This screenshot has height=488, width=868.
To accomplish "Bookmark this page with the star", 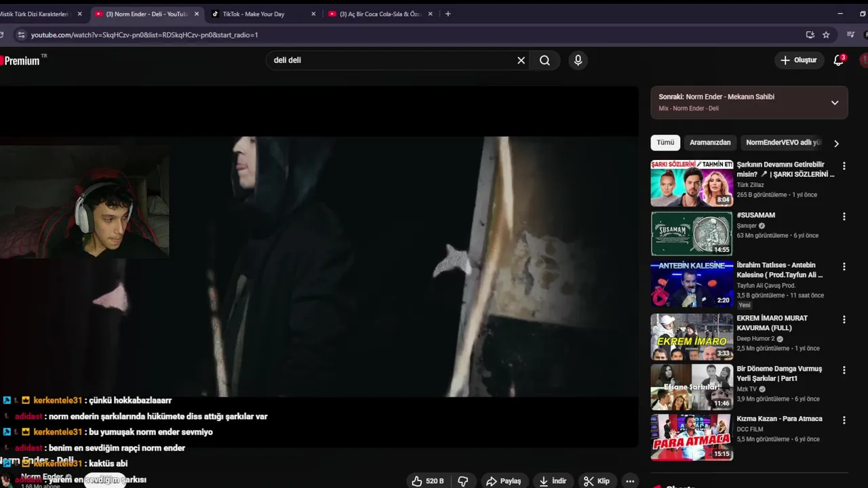I will 826,35.
